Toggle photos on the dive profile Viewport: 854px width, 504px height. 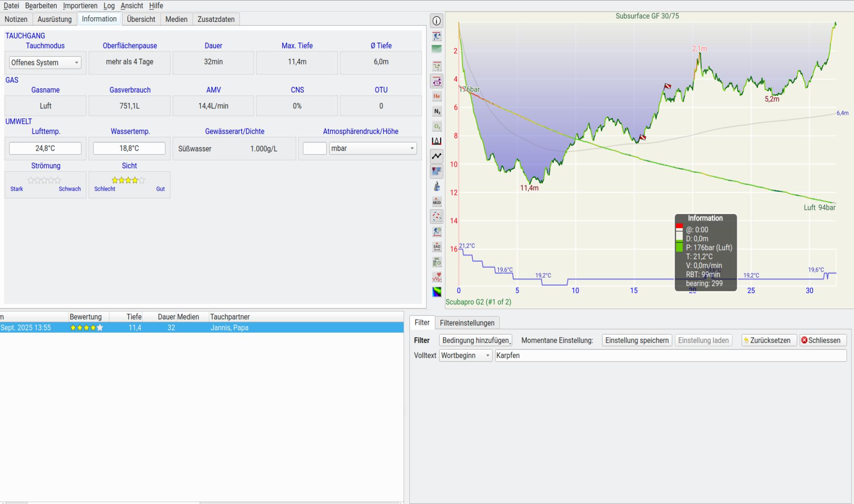pyautogui.click(x=436, y=171)
